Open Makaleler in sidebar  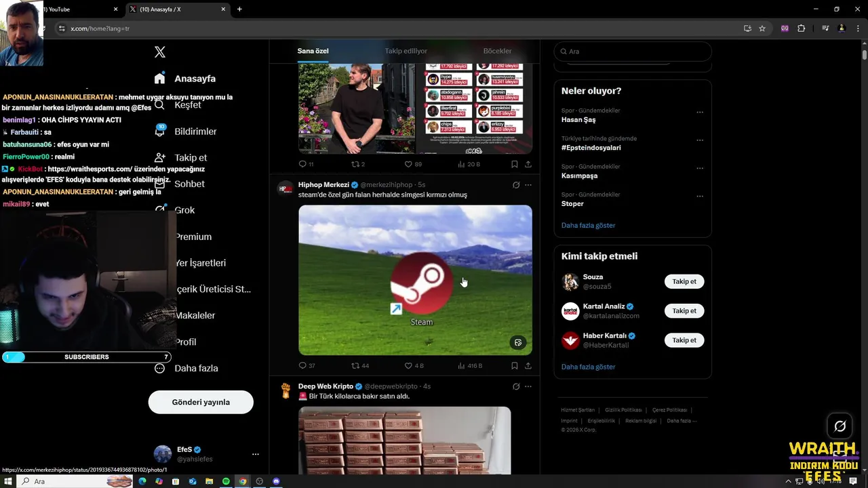(x=195, y=315)
